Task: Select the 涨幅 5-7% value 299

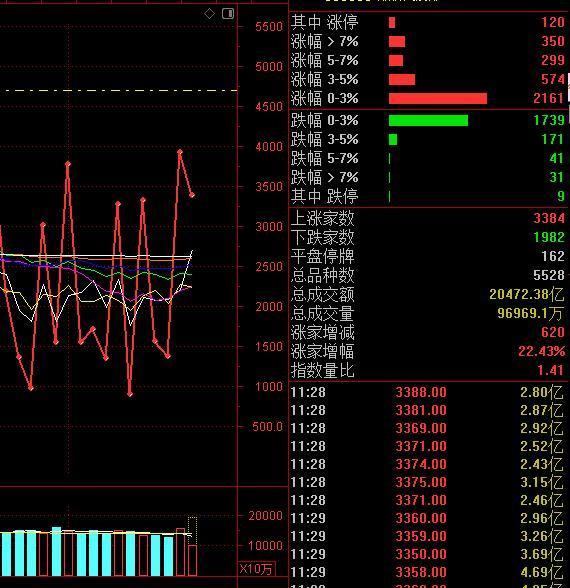Action: coord(553,60)
